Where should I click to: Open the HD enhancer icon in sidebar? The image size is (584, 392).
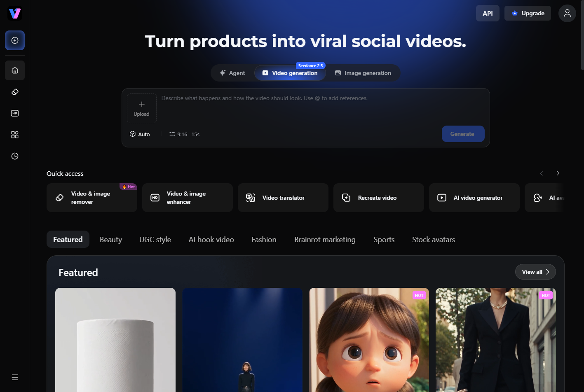(x=15, y=113)
